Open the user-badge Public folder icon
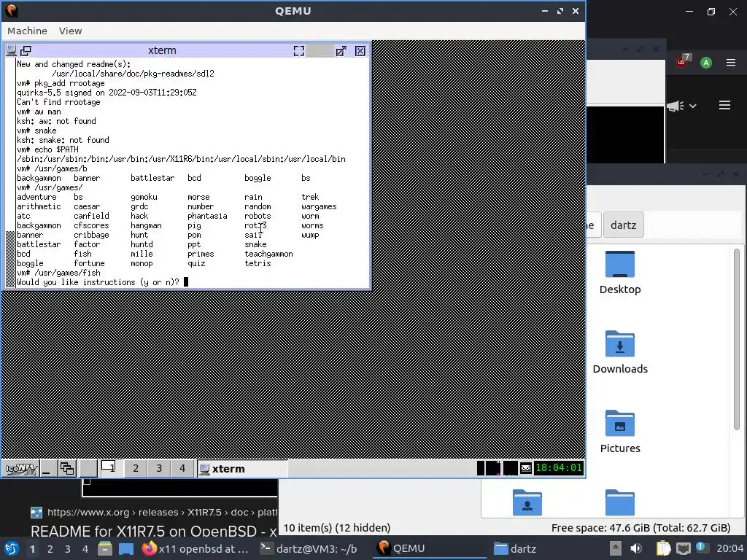This screenshot has height=560, width=747. [x=527, y=502]
